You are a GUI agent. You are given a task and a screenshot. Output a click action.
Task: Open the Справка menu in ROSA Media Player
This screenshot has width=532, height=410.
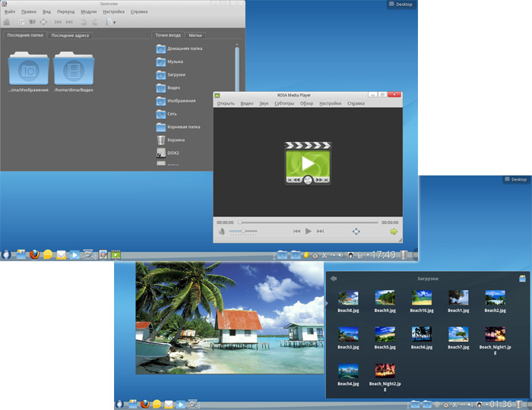(356, 103)
